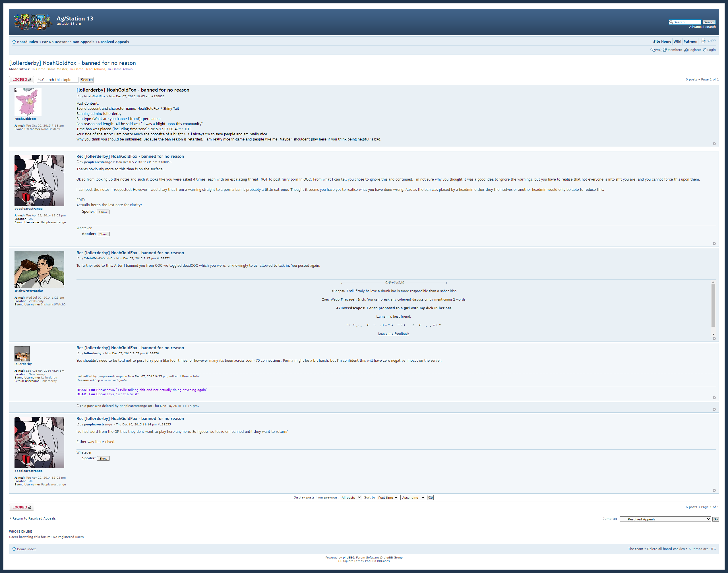The image size is (728, 573).
Task: Click 'Delete all board cookies' link
Action: coord(666,549)
